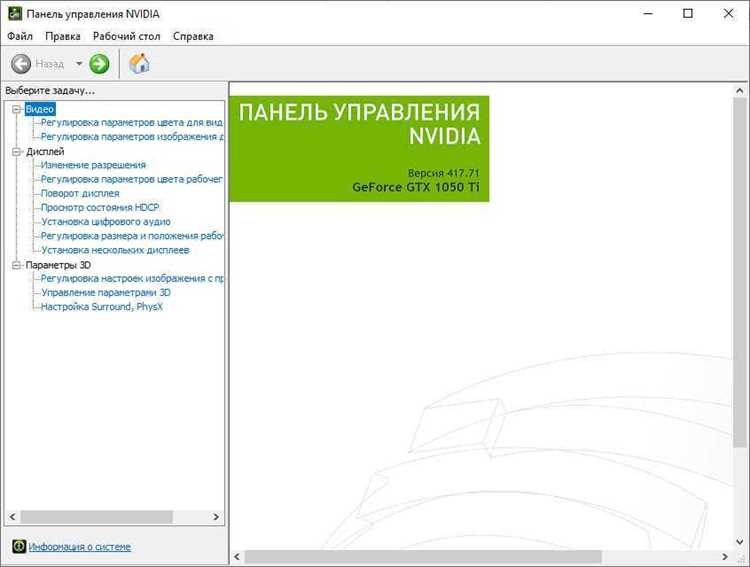This screenshot has height=567, width=750.
Task: Open Установка нескольких дисплеев
Action: click(115, 250)
